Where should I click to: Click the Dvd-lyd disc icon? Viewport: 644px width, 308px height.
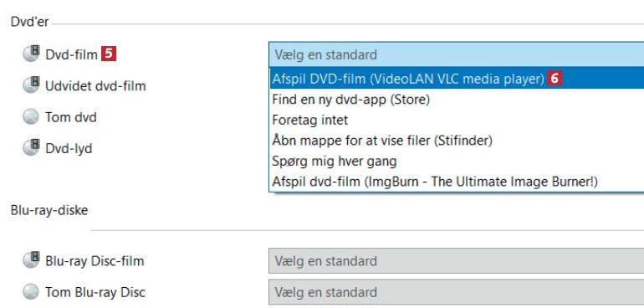point(31,147)
